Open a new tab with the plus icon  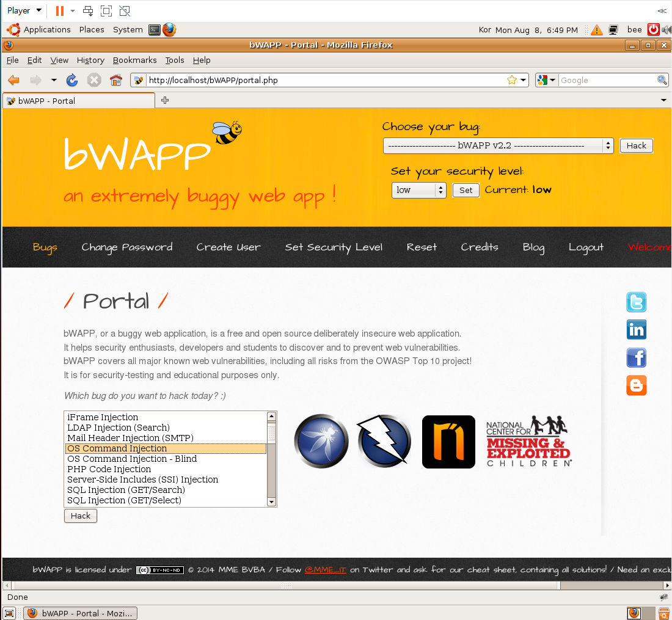(164, 100)
